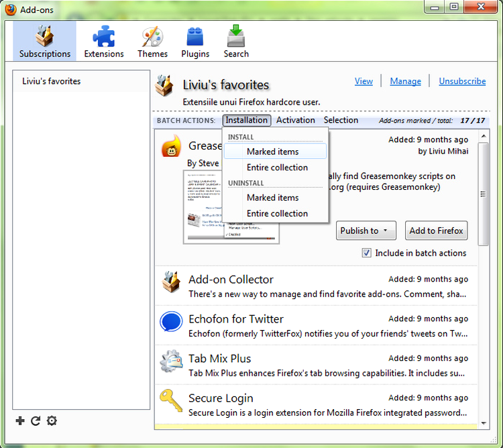
Task: Click the Greasemonkey monkey icon
Action: coord(171,146)
